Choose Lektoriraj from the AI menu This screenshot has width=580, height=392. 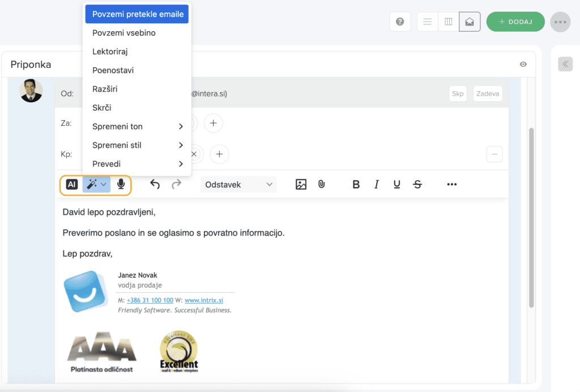click(110, 52)
